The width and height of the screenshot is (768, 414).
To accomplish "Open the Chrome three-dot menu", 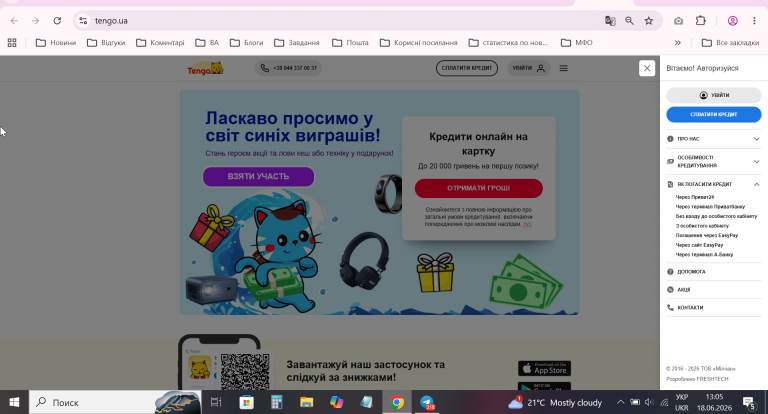I will [x=754, y=21].
